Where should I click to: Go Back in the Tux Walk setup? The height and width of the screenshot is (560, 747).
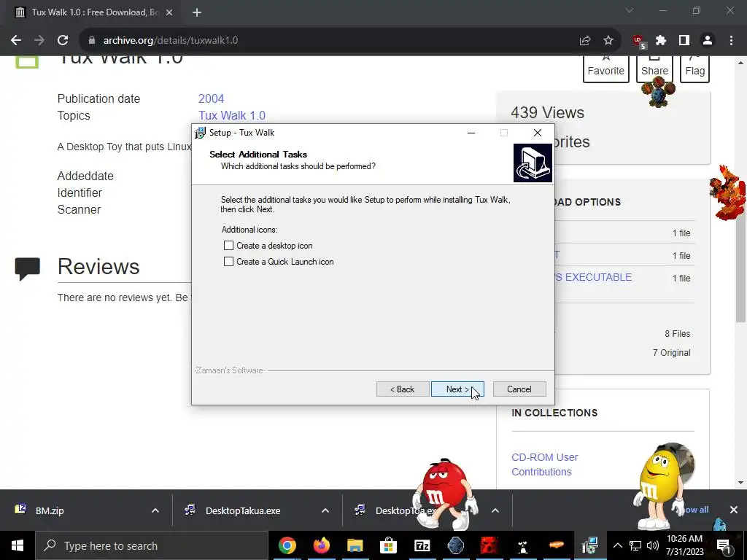pyautogui.click(x=403, y=389)
